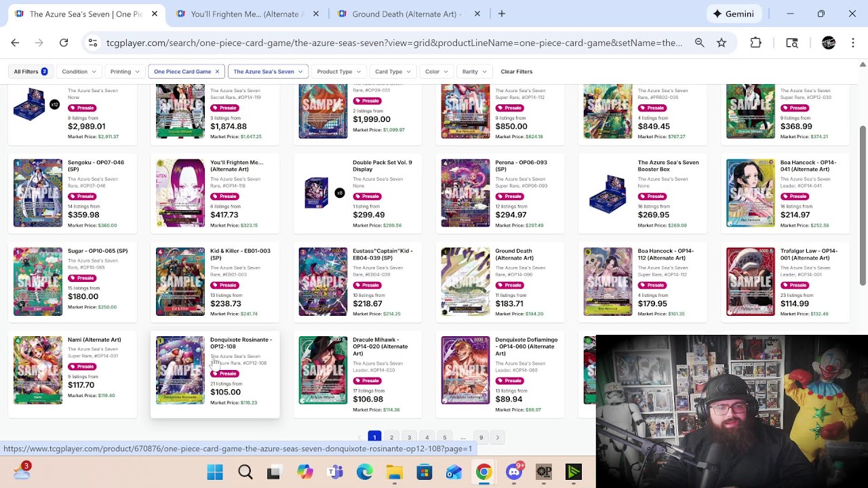Screen dimensions: 868x488
Task: Open the Gemini button in Chrome
Action: click(x=734, y=14)
